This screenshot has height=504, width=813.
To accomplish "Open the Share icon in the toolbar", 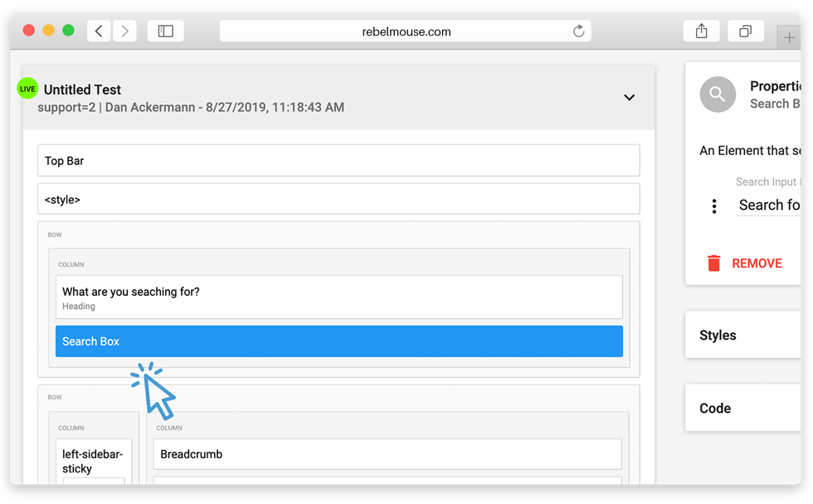I will click(x=701, y=31).
